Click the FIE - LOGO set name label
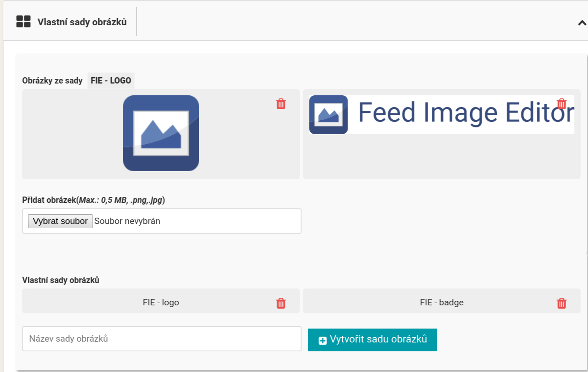Screen dimensions: 588x372 point(111,81)
